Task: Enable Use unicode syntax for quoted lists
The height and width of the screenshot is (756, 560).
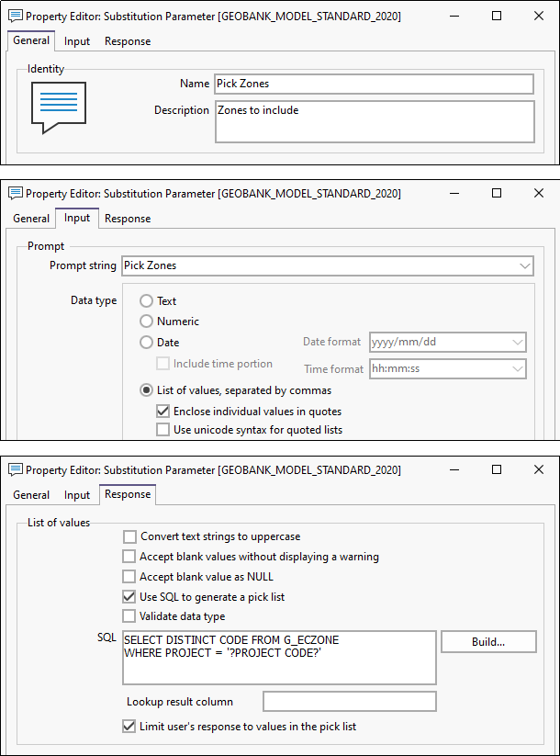Action: 162,430
